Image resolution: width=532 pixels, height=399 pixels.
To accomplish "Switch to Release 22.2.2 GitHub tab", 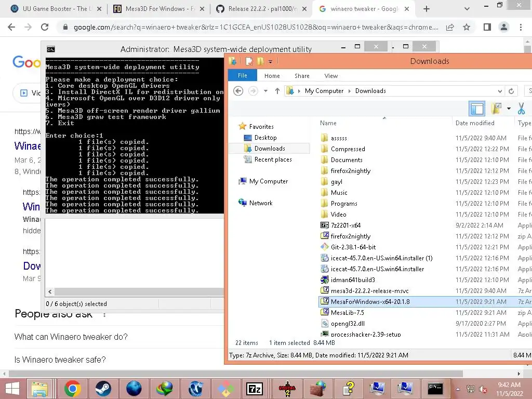I will 261,9.
